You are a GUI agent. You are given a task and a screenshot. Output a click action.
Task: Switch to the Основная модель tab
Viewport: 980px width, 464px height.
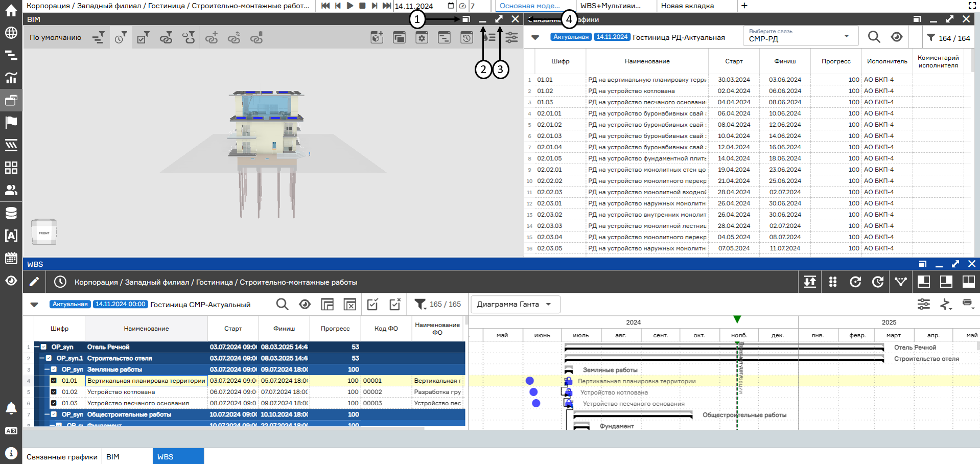pos(534,6)
